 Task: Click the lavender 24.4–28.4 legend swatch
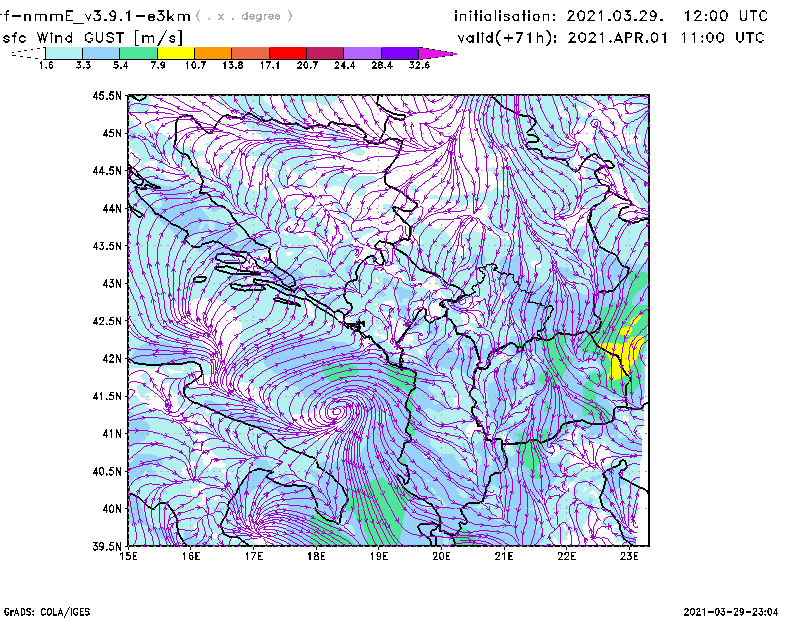coord(362,53)
